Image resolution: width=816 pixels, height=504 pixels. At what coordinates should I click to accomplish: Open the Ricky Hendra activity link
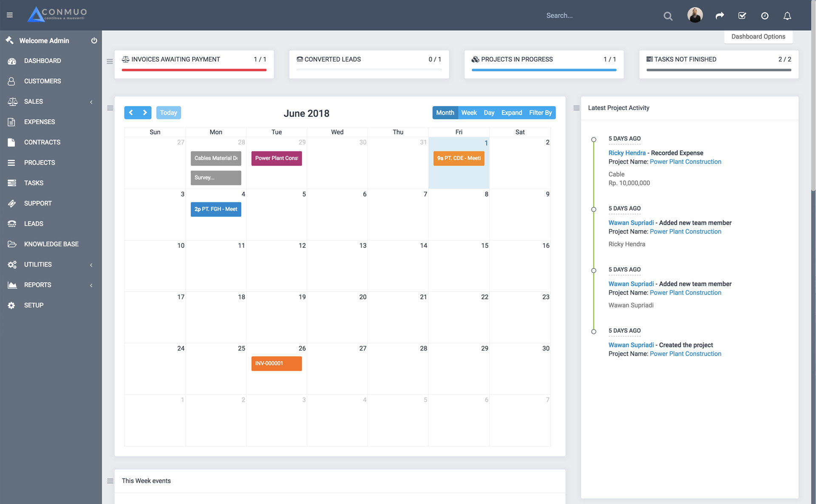click(x=626, y=153)
